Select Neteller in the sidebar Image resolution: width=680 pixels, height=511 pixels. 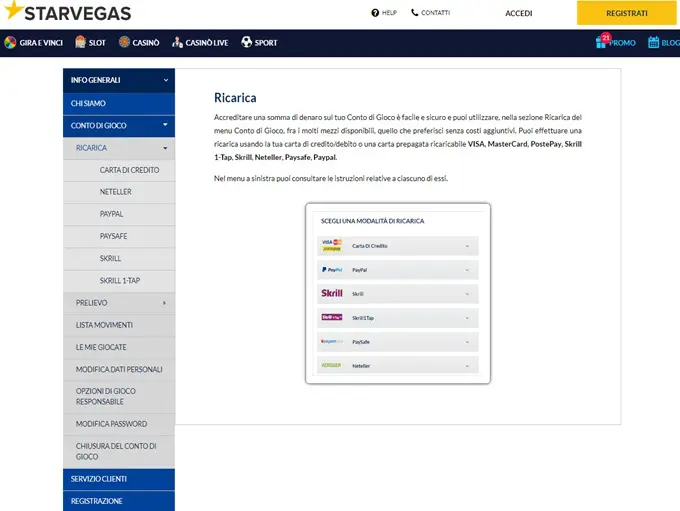click(x=119, y=192)
